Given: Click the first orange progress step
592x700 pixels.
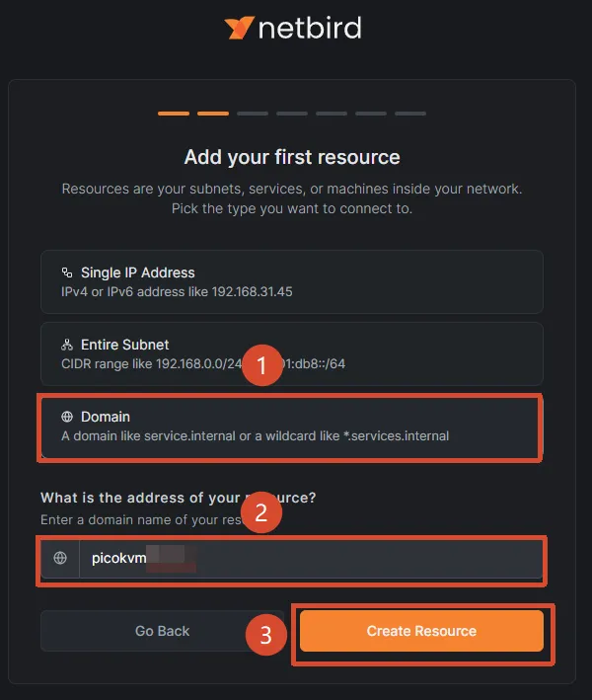Looking at the screenshot, I should pyautogui.click(x=174, y=114).
